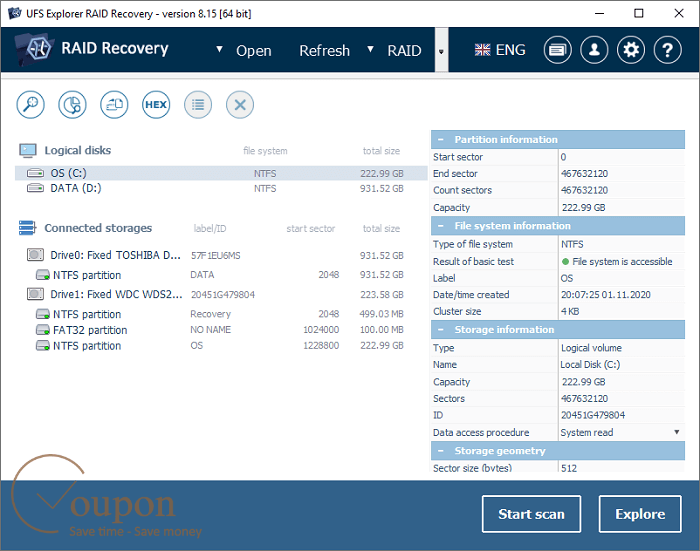Click the ID value 20451G479804 in properties

(593, 415)
